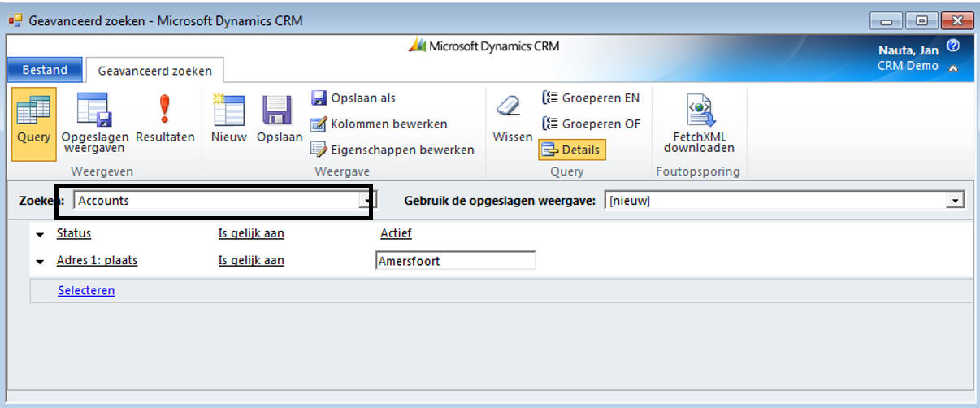Image resolution: width=980 pixels, height=408 pixels.
Task: Click the Status field link
Action: [73, 233]
